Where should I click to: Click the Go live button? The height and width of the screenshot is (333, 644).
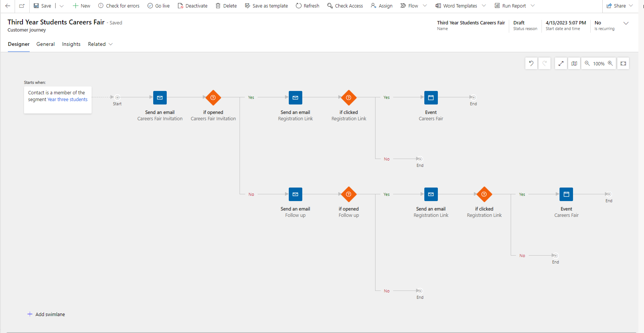(x=158, y=6)
